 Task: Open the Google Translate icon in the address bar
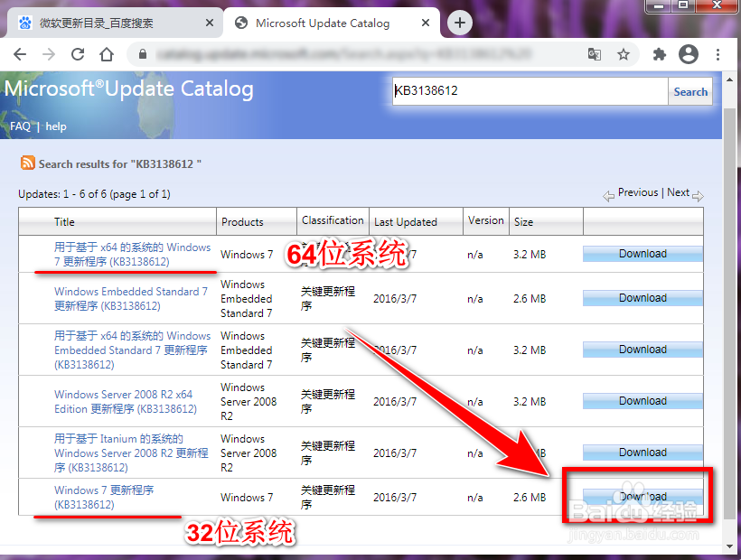pos(594,55)
